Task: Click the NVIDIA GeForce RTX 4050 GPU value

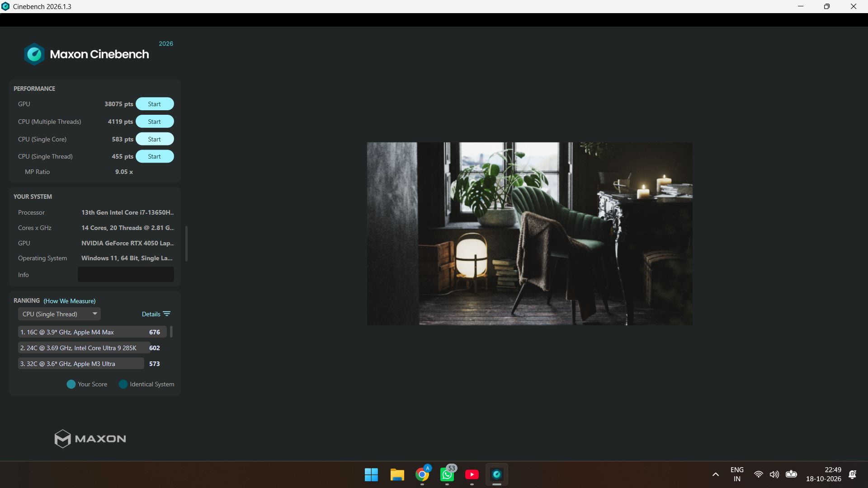Action: click(127, 243)
